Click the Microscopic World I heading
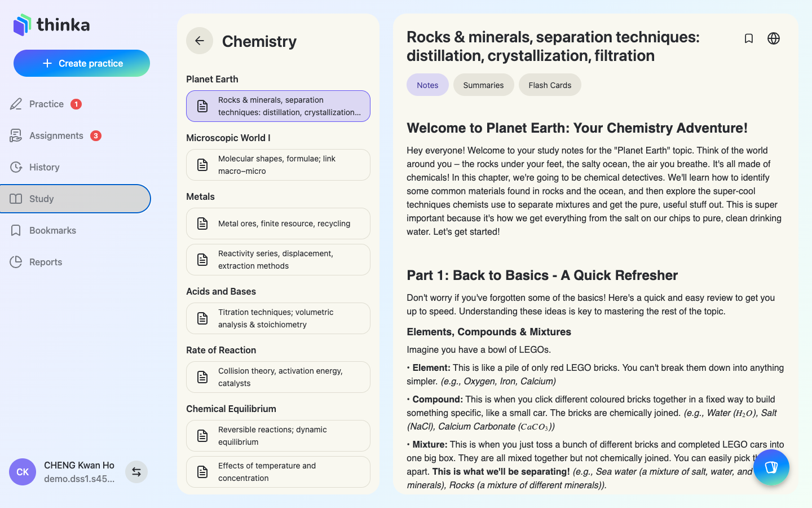This screenshot has height=508, width=812. pos(228,138)
